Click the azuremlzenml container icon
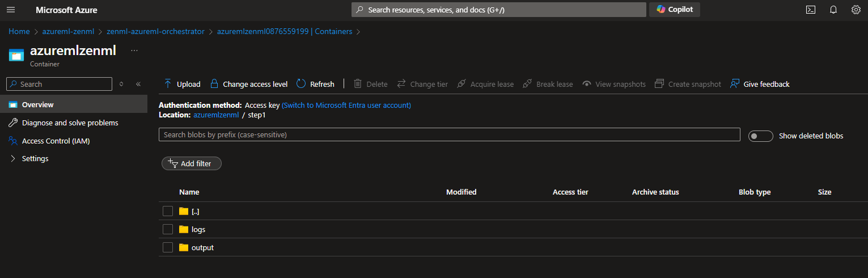868x278 pixels. click(16, 55)
